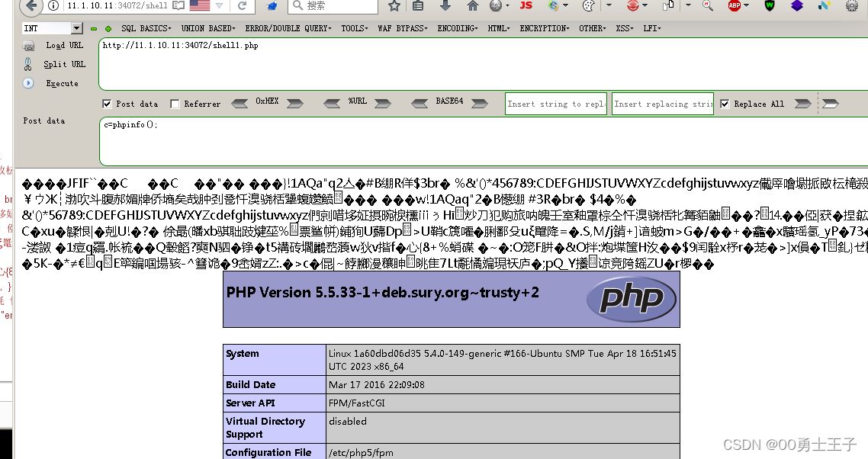Encode 0xHEX with right arrow

pos(294,104)
